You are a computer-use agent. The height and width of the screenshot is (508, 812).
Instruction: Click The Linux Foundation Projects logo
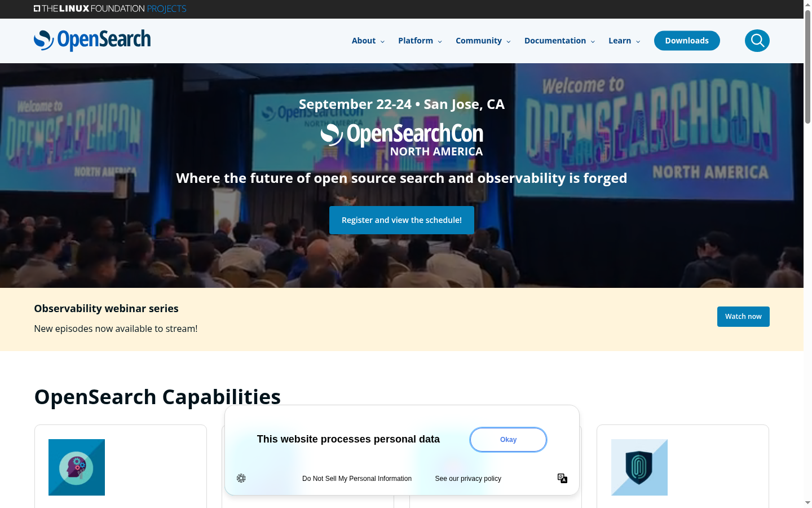pyautogui.click(x=110, y=8)
